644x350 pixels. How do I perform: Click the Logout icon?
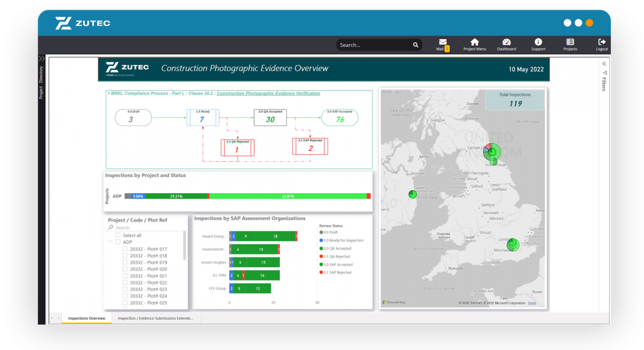click(x=602, y=43)
